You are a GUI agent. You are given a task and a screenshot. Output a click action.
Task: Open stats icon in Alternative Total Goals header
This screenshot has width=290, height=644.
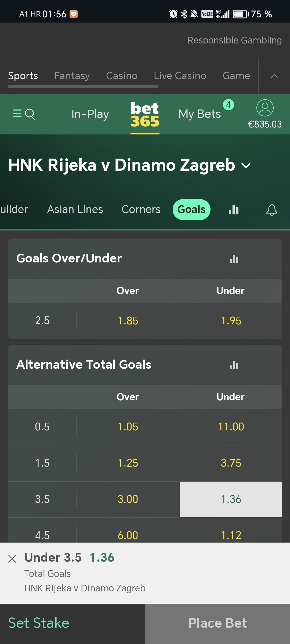[234, 365]
